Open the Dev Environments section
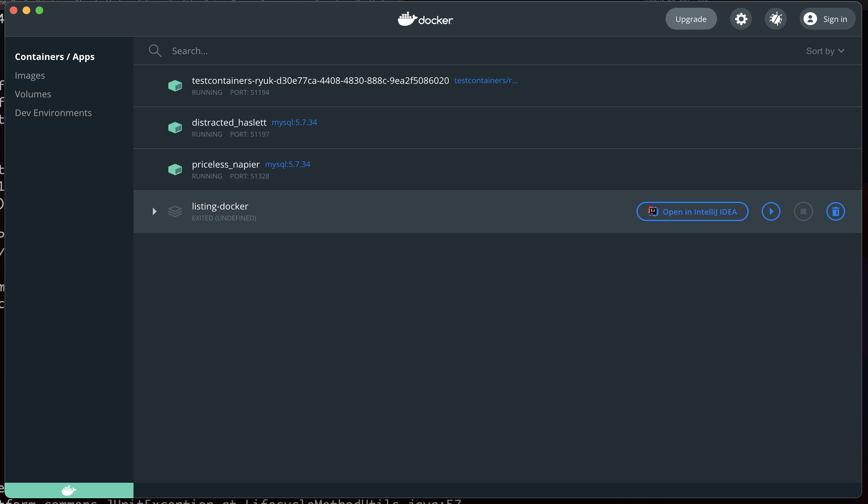868x504 pixels. [54, 113]
